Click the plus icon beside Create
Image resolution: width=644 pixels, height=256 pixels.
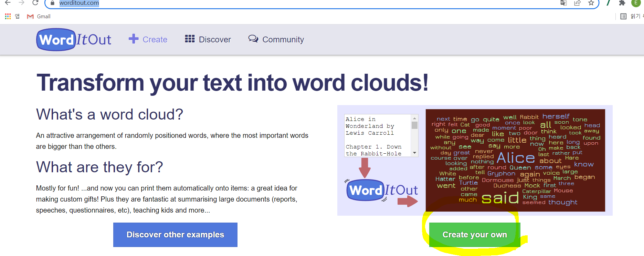(134, 39)
